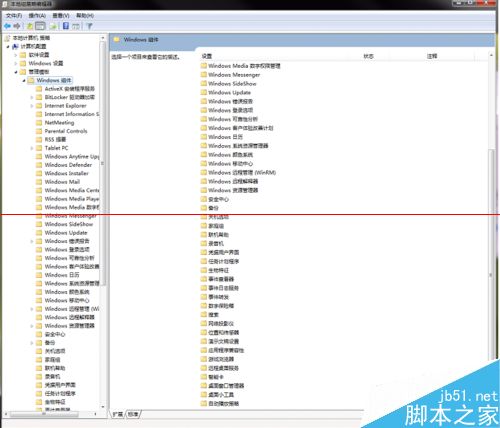This screenshot has width=500, height=428.
Task: Click folder icon beside Windows Defender in tree
Action: (39, 165)
